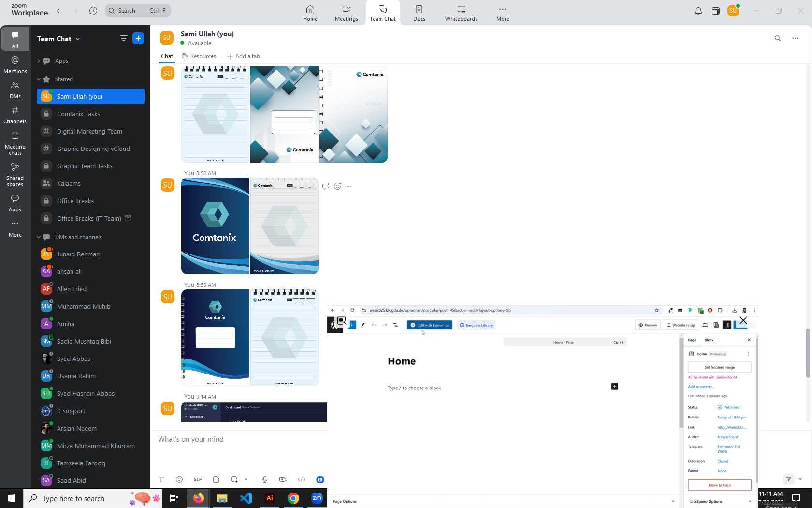
Task: Go back with the left arrow
Action: point(58,11)
